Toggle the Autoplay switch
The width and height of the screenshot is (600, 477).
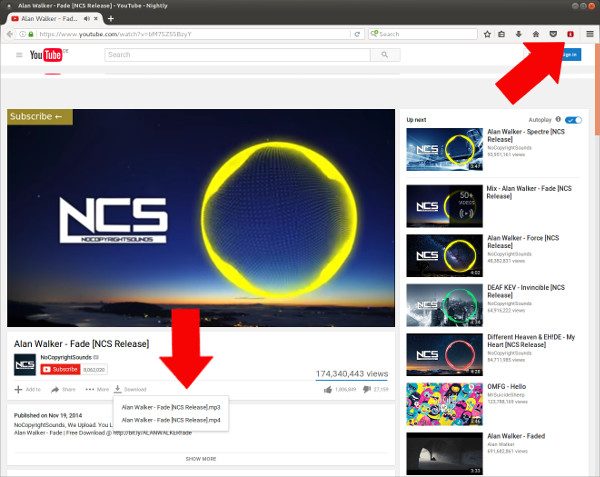[574, 119]
